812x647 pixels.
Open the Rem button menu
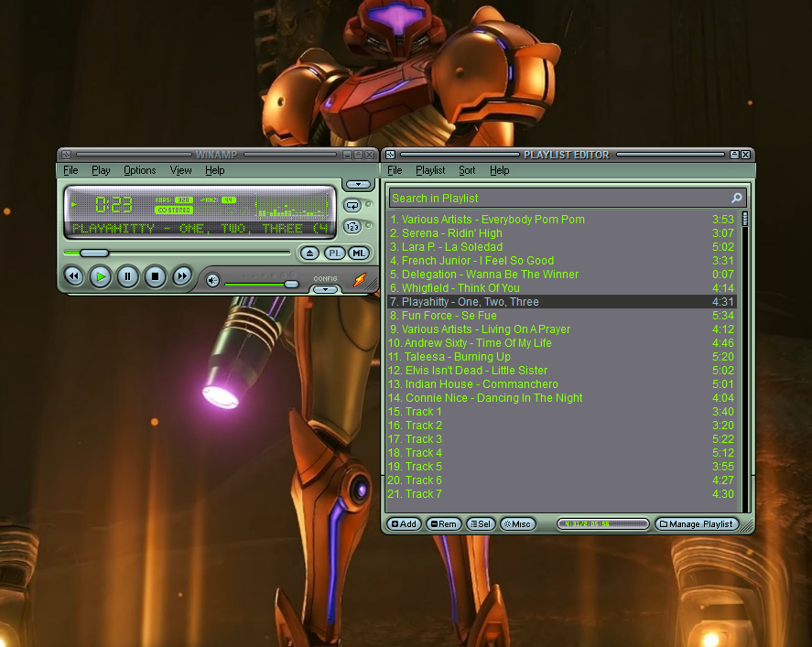tap(444, 523)
